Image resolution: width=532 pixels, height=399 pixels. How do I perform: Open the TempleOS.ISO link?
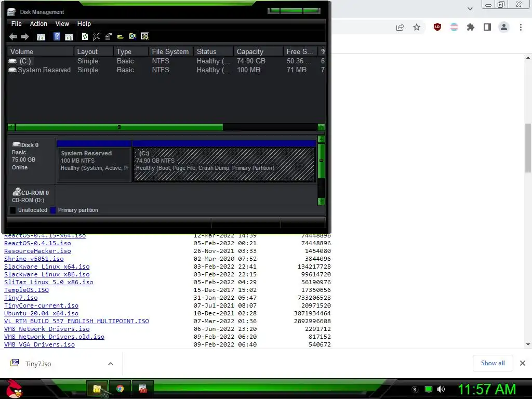(x=26, y=290)
